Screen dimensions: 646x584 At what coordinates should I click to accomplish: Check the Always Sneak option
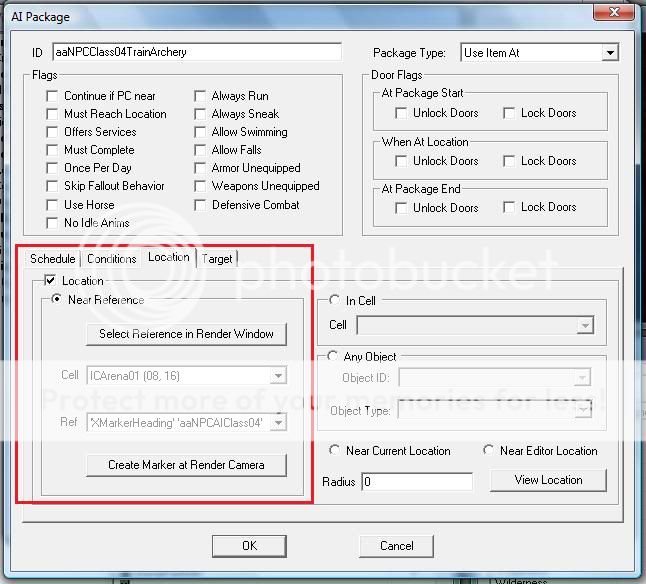(201, 114)
